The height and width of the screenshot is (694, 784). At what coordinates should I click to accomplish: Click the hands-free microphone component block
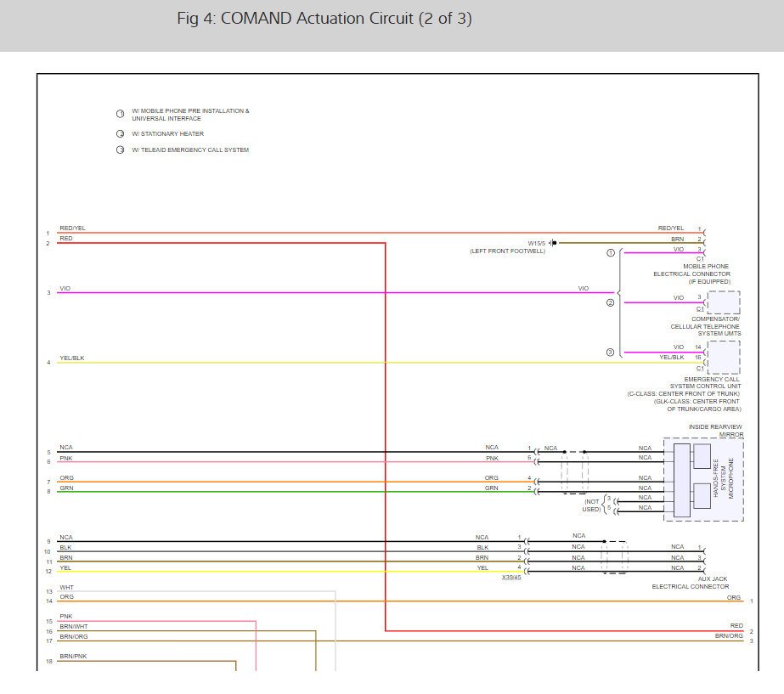703,480
